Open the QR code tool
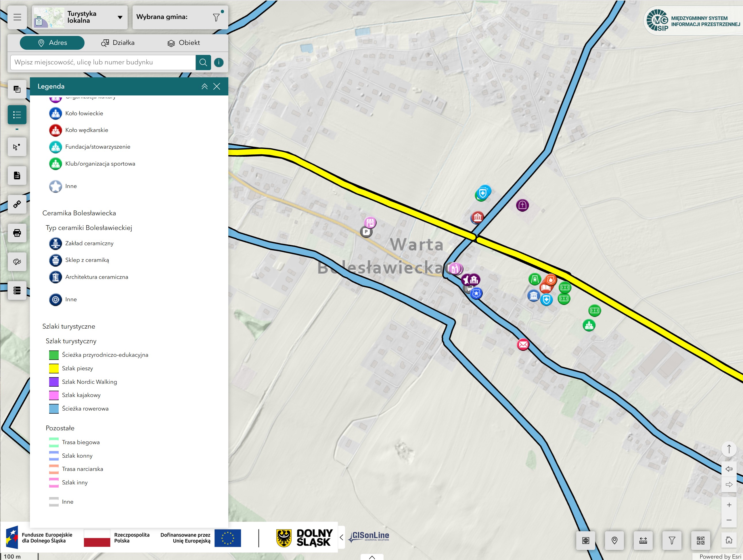 click(x=700, y=540)
